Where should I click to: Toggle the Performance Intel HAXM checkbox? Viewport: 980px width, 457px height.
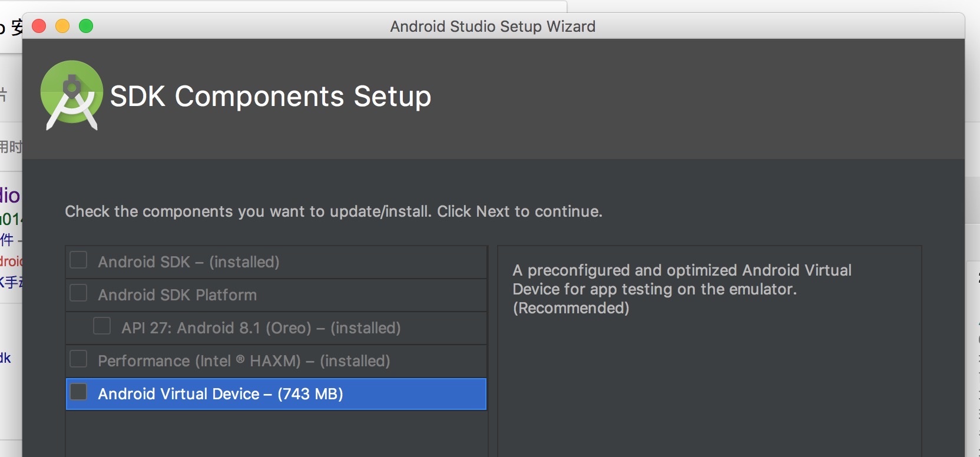point(78,359)
